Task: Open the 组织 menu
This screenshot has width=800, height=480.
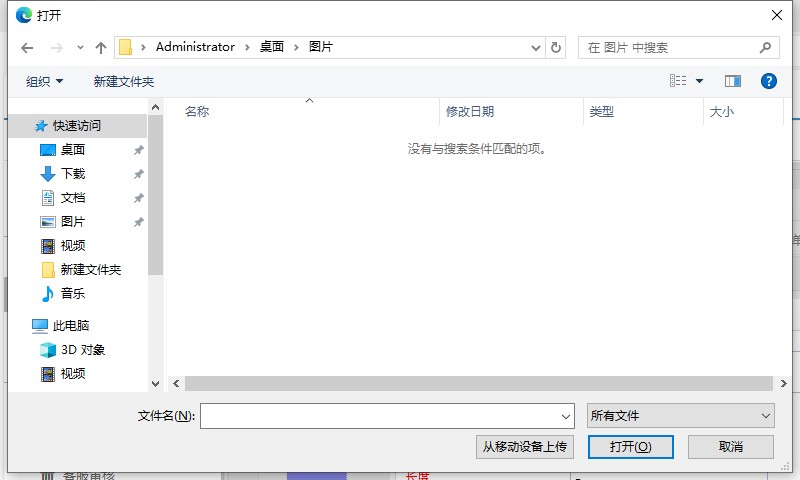Action: pyautogui.click(x=44, y=81)
